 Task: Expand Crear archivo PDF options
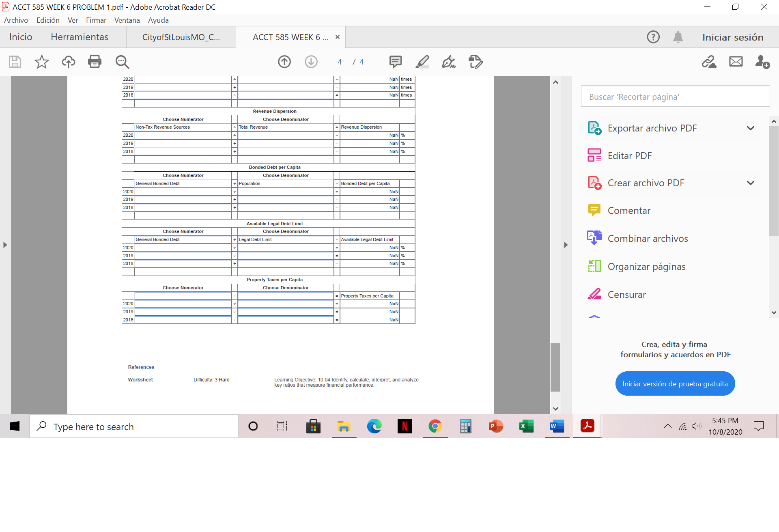point(751,183)
